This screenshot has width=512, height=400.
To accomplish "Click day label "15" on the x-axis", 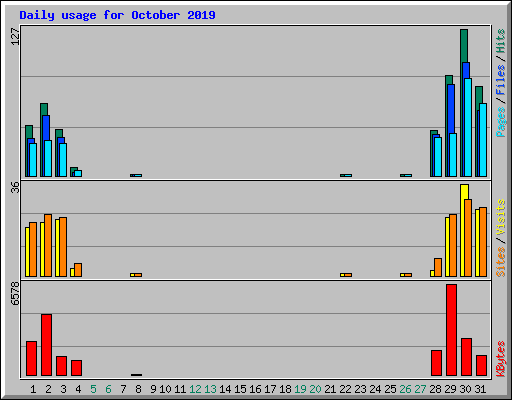I will tap(240, 389).
